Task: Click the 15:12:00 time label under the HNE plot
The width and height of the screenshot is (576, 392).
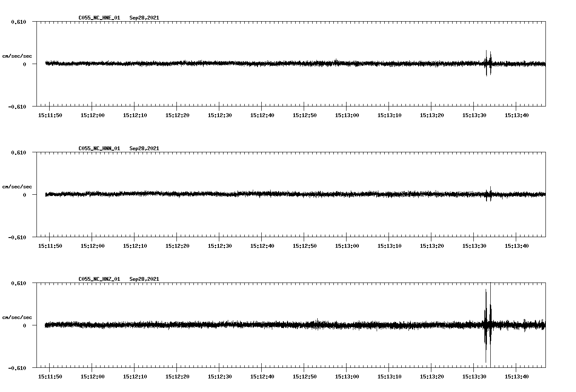Action: pos(92,115)
